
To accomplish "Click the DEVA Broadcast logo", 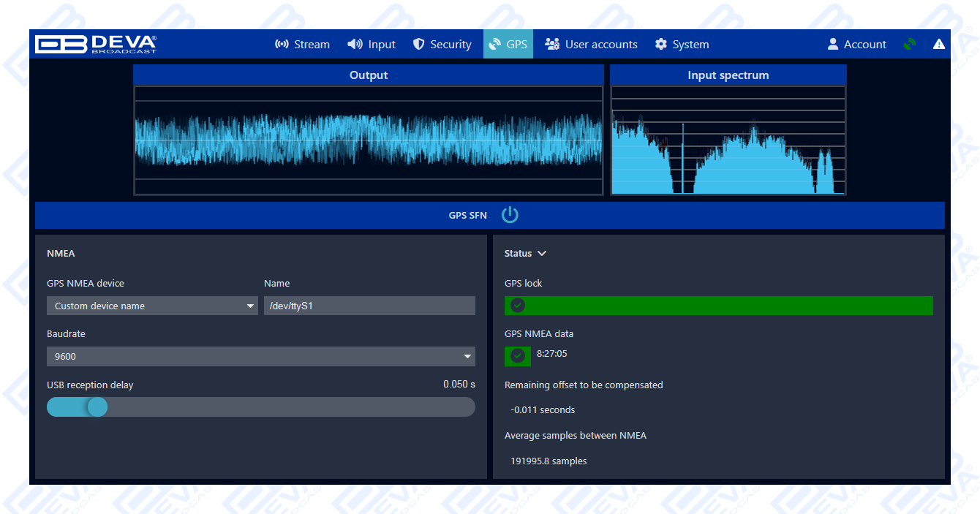I will [97, 44].
